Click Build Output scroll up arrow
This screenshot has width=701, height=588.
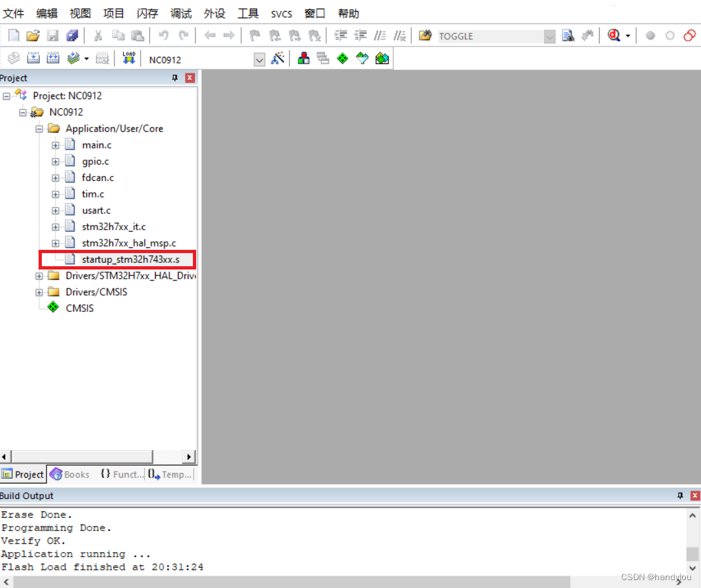click(692, 515)
